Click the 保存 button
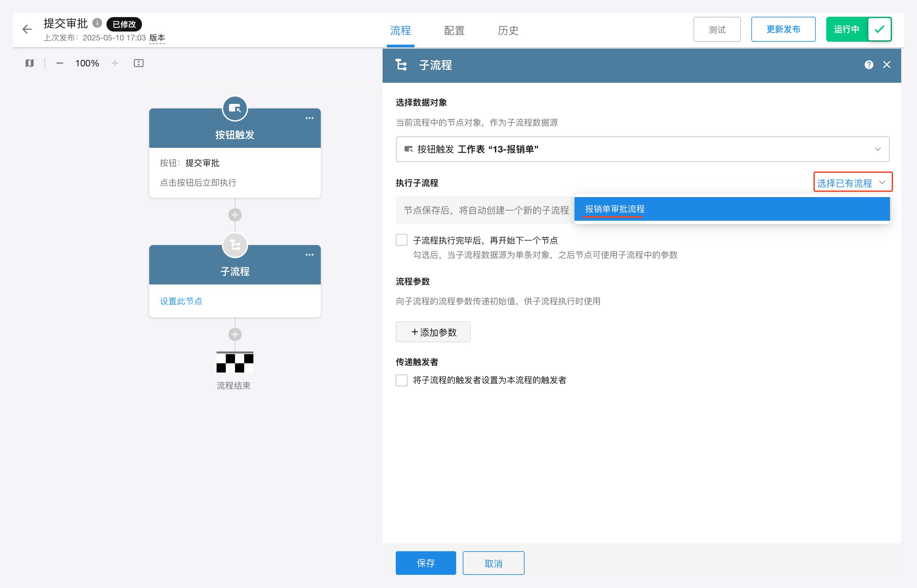917x588 pixels. coord(425,563)
